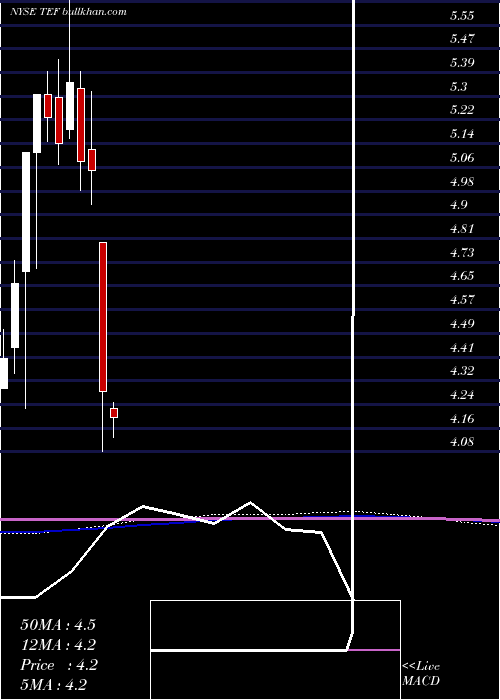
Task: Click the 4.16 price axis label
Action: click(462, 419)
